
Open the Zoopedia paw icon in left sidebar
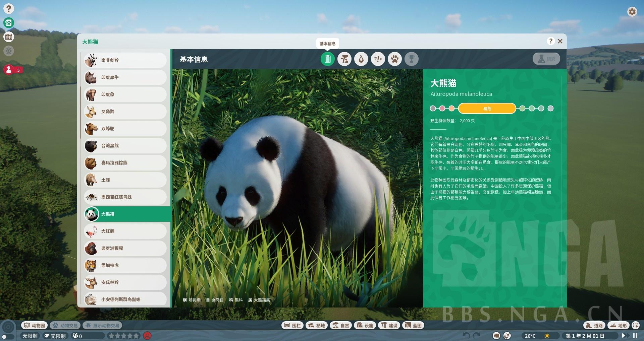click(x=9, y=23)
